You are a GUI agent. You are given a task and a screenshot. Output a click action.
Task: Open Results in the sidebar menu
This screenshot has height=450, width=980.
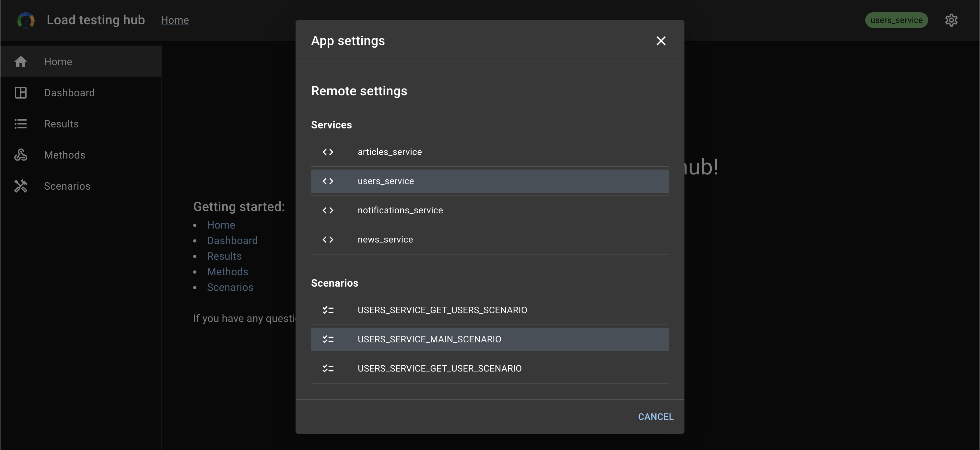[x=81, y=124]
